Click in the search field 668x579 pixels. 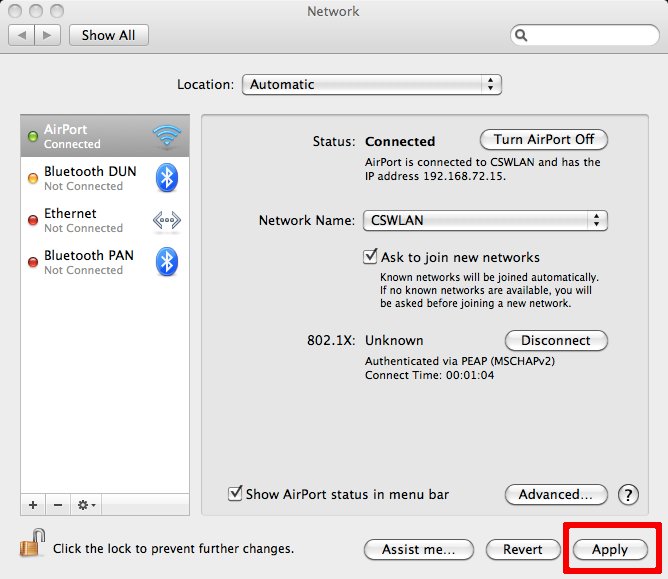(584, 35)
